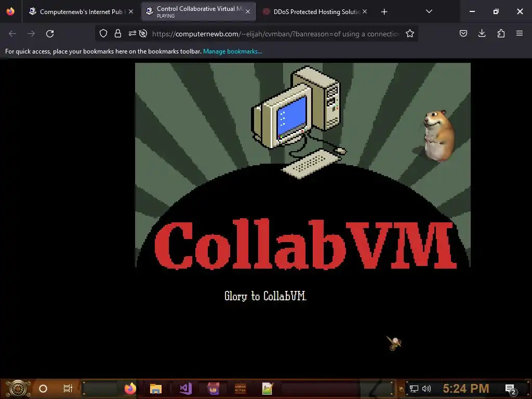The width and height of the screenshot is (532, 399).
Task: Close the DDoS Protected Hosting tab
Action: tap(365, 11)
